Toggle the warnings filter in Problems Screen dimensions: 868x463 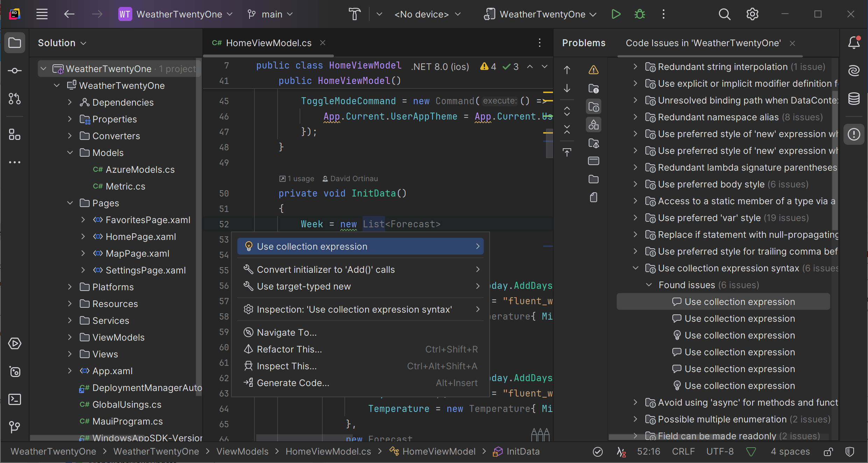click(x=594, y=70)
